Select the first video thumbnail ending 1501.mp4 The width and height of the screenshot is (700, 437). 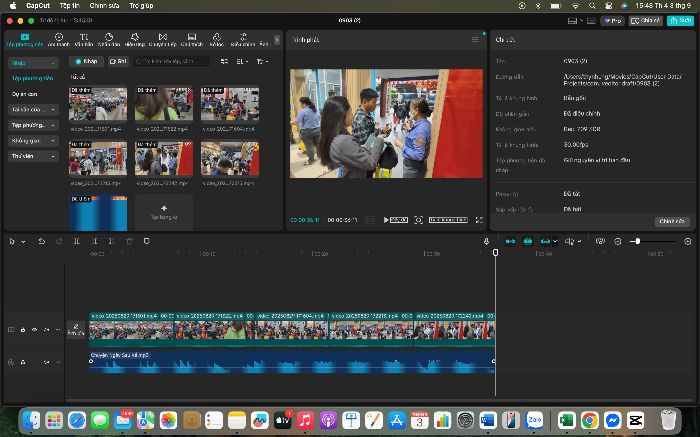tap(98, 104)
